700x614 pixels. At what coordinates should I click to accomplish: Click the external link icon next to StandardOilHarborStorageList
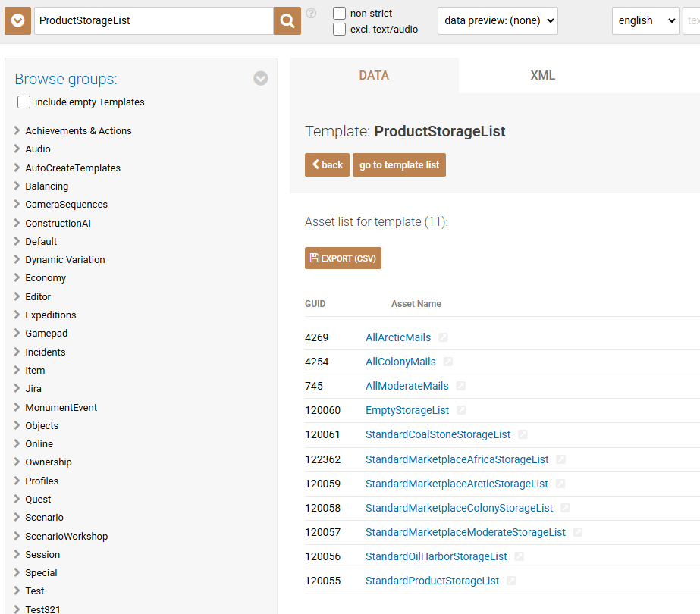(x=520, y=556)
